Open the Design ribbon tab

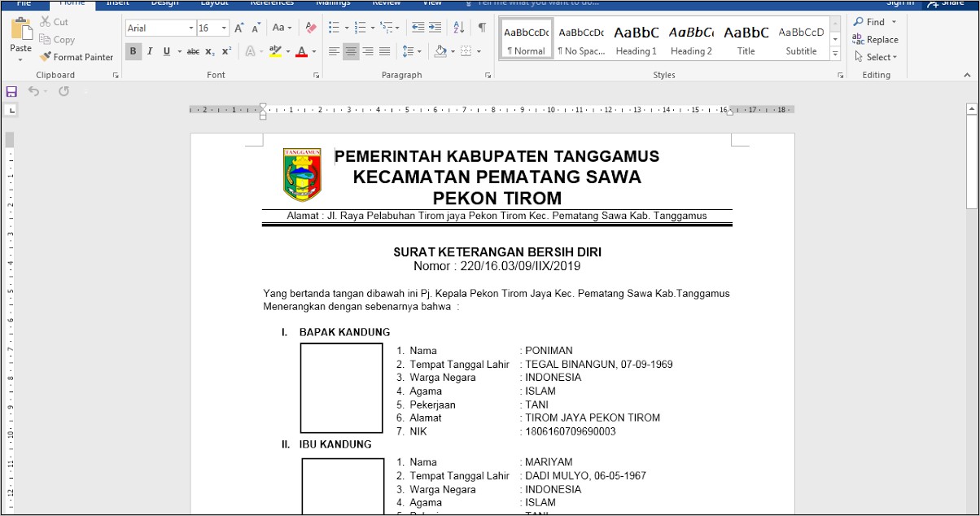(x=164, y=3)
